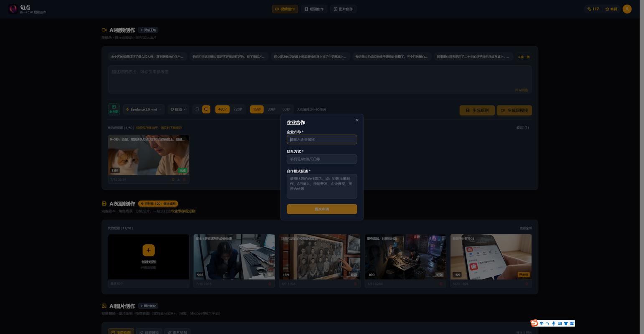Click the first prompt suggestion 老小区的楼道灯
Screen dimensions: 644x334
tap(147, 57)
